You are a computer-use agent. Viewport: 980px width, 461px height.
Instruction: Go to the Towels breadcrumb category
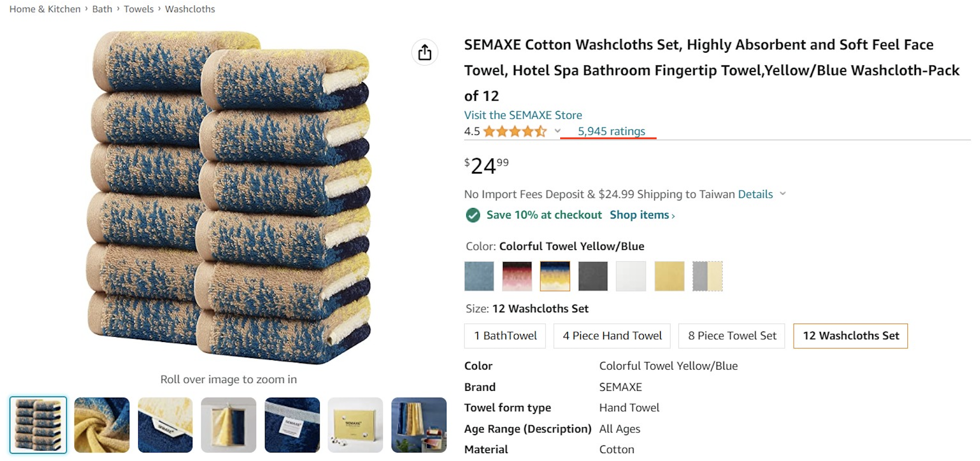[x=138, y=9]
